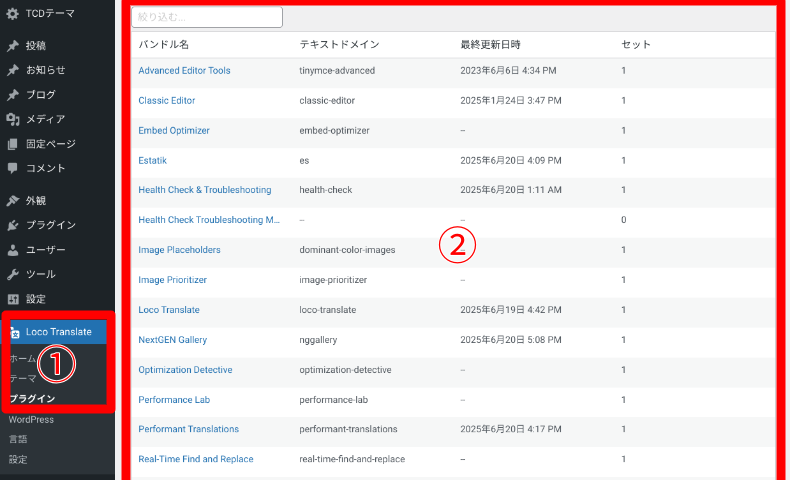Click date 2023年6月6日 4:34 PM
The height and width of the screenshot is (480, 790).
tap(508, 71)
